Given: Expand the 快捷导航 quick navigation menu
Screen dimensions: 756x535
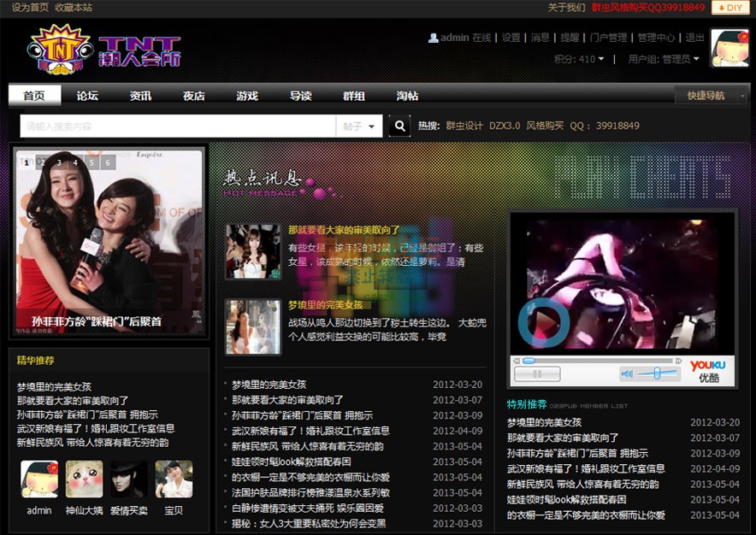Looking at the screenshot, I should click(x=711, y=96).
